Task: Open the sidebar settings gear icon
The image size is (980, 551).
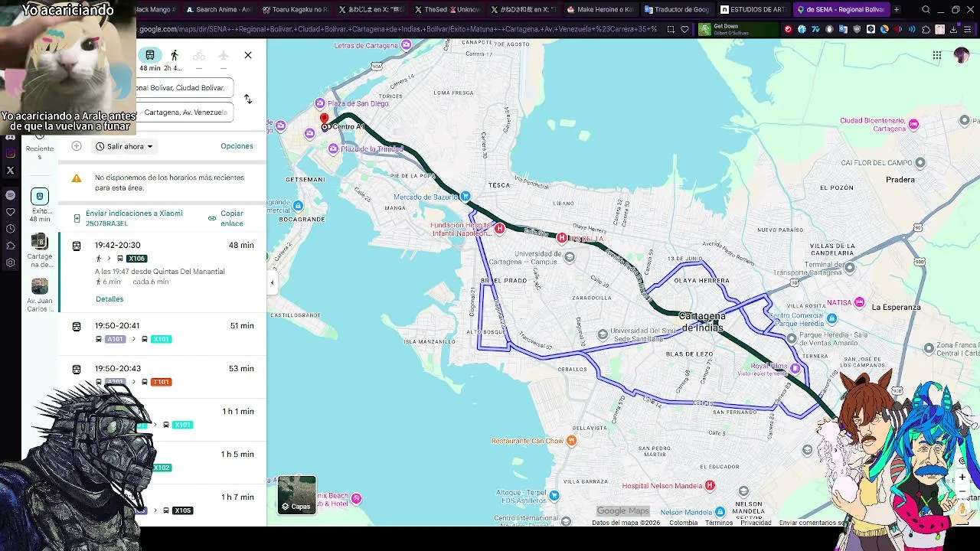Action: [x=10, y=262]
